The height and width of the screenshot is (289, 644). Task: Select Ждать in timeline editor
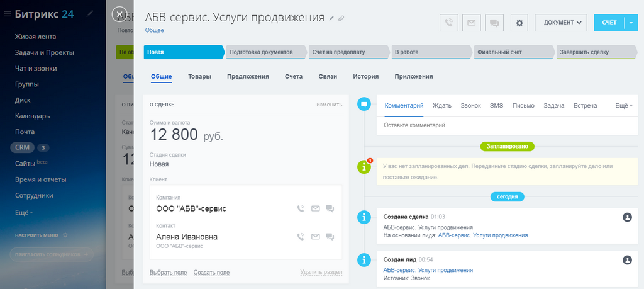coord(442,106)
